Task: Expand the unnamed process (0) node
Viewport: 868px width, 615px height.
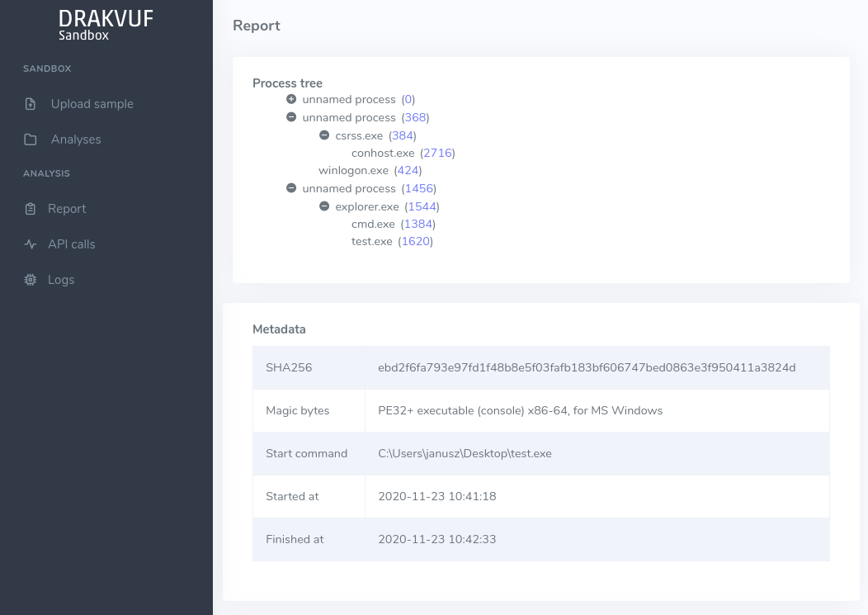Action: (290, 99)
